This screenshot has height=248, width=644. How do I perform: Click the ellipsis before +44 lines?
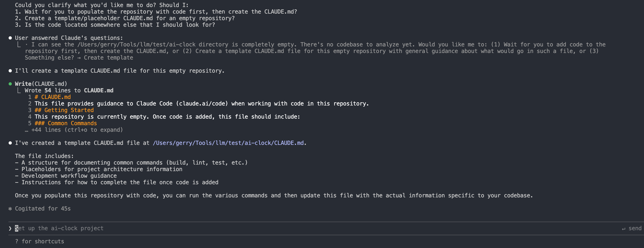[26, 130]
